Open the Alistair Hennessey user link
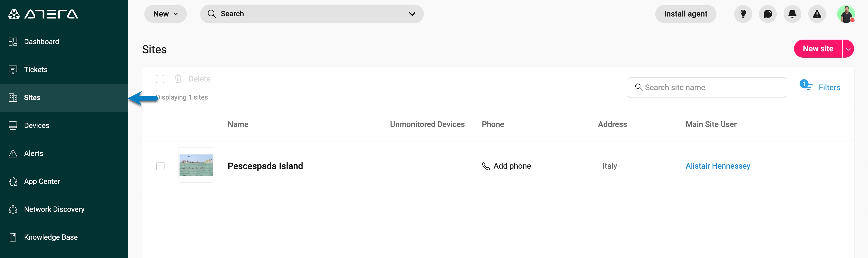The image size is (868, 258). pyautogui.click(x=718, y=166)
